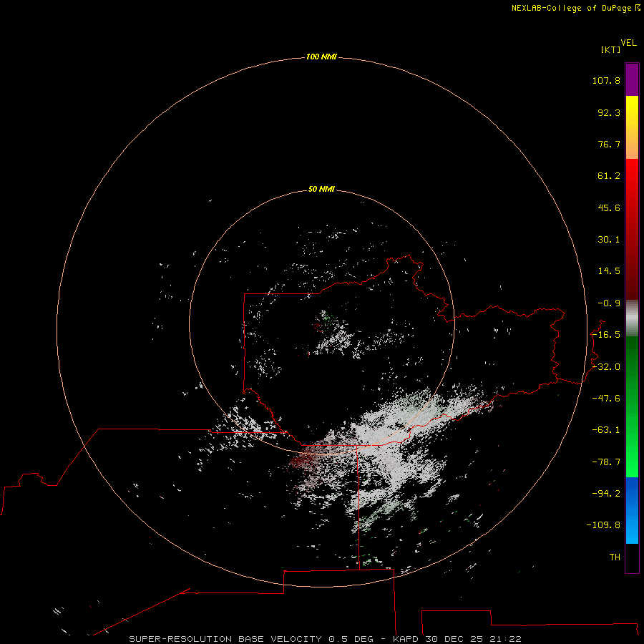The image size is (644, 644).
Task: Click the -0.9 legend value
Action: coord(609,303)
